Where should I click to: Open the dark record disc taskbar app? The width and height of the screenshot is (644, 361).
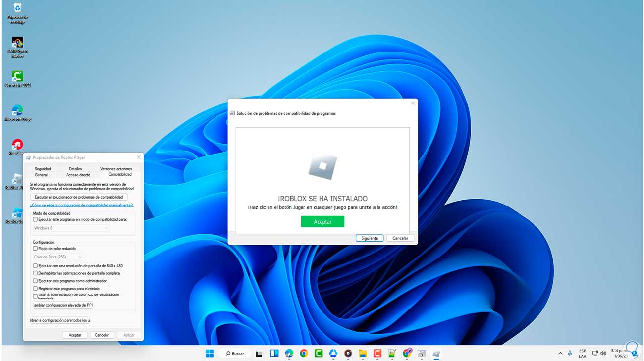[348, 353]
